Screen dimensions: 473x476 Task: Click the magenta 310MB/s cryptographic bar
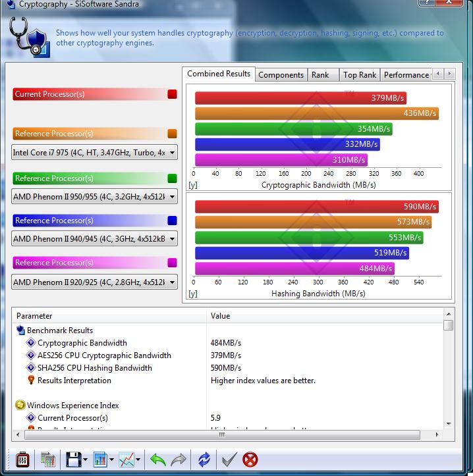point(281,160)
